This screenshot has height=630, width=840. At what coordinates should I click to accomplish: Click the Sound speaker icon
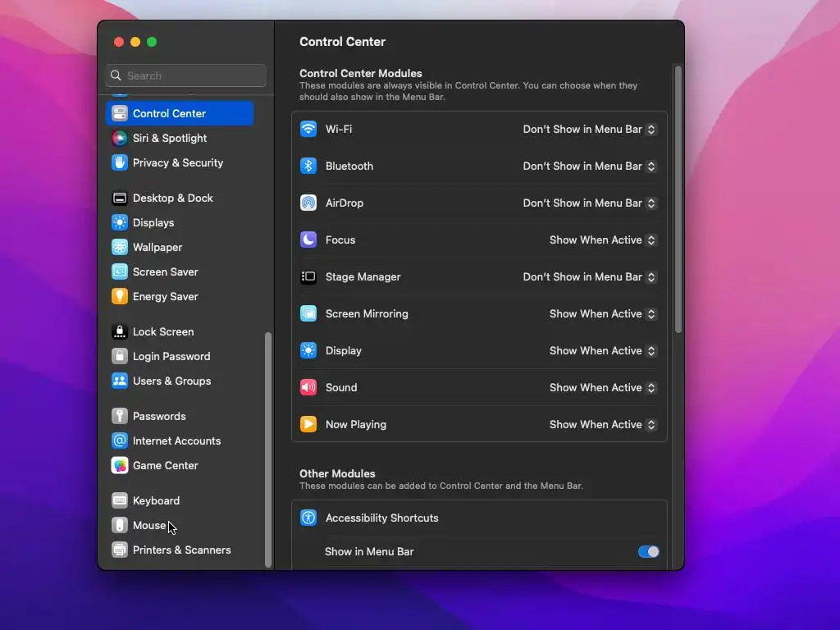[308, 388]
